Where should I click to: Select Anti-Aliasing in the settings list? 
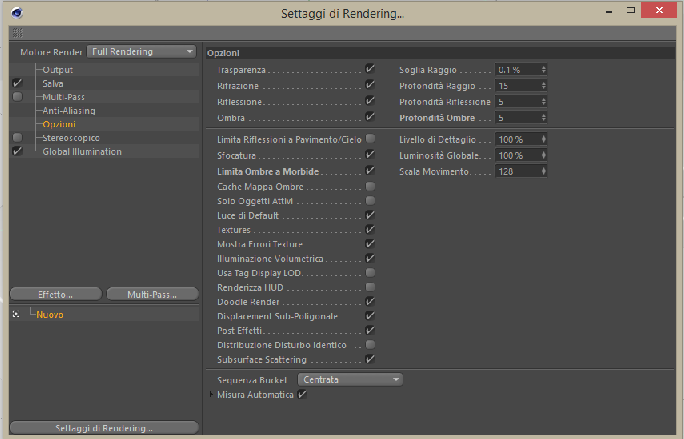coord(68,110)
